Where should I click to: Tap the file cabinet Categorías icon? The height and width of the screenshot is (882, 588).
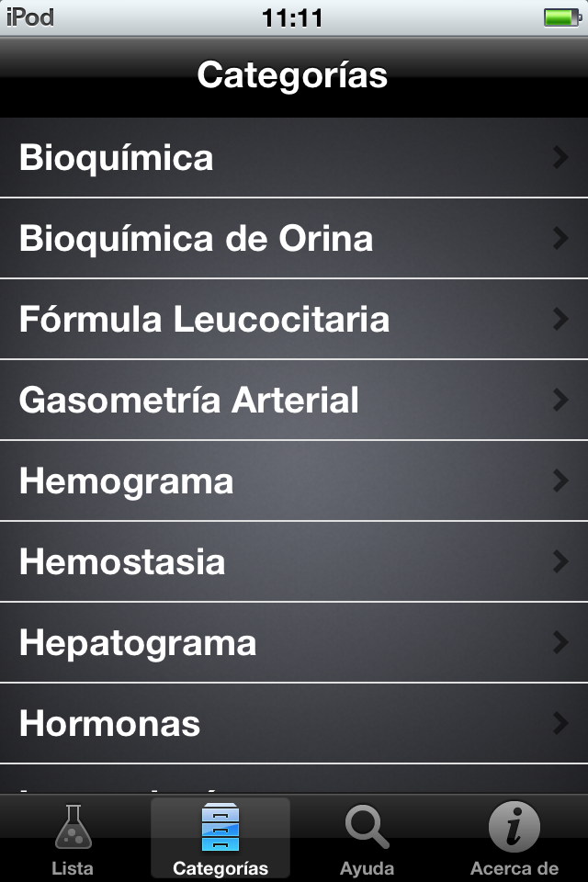pyautogui.click(x=220, y=827)
